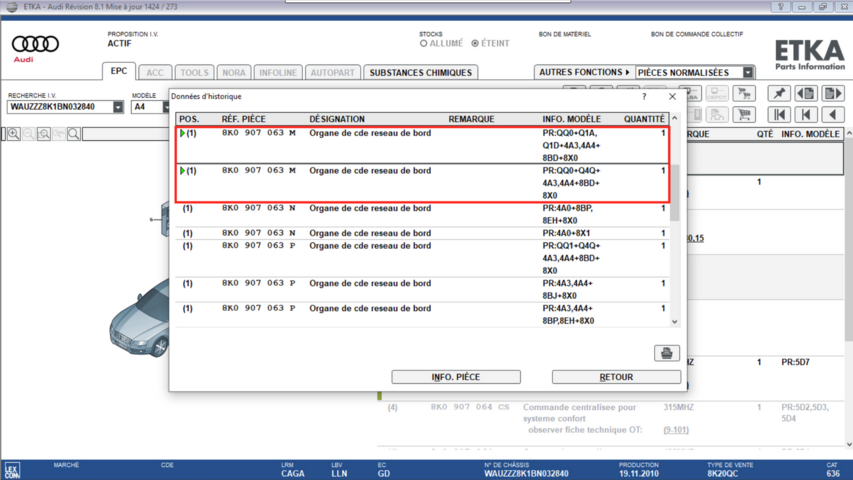Select the 063 N PR:4A0+8BP row
The width and height of the screenshot is (853, 480).
click(422, 214)
